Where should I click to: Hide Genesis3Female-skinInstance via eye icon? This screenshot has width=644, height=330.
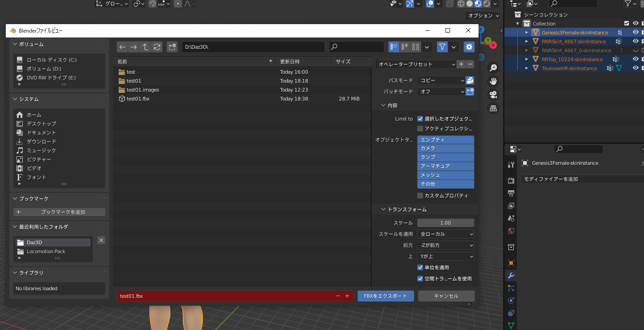click(x=636, y=32)
